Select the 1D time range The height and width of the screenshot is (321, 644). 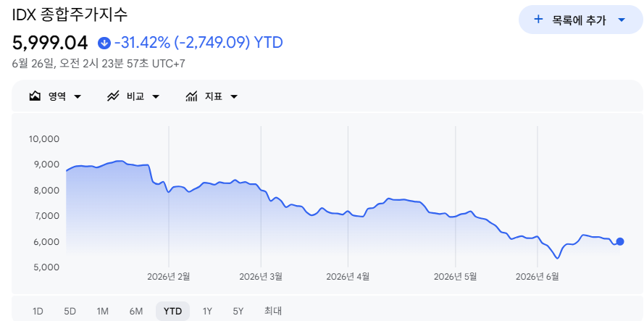pyautogui.click(x=38, y=311)
